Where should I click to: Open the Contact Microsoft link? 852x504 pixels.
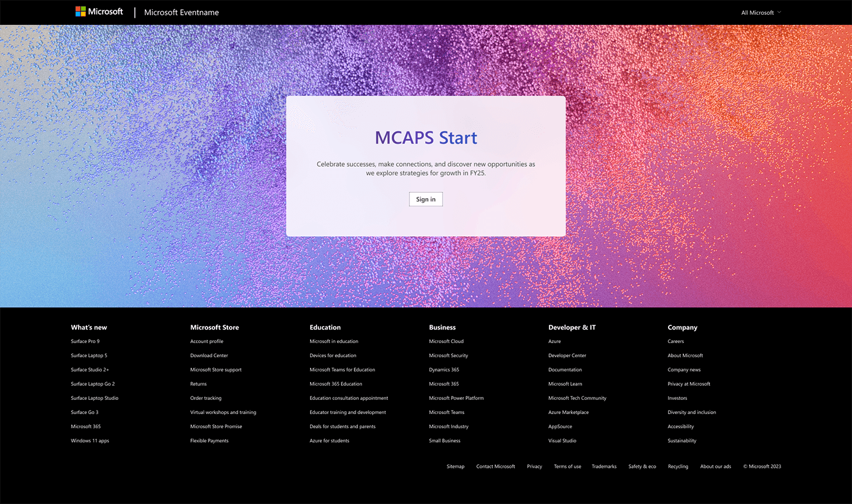(x=496, y=467)
